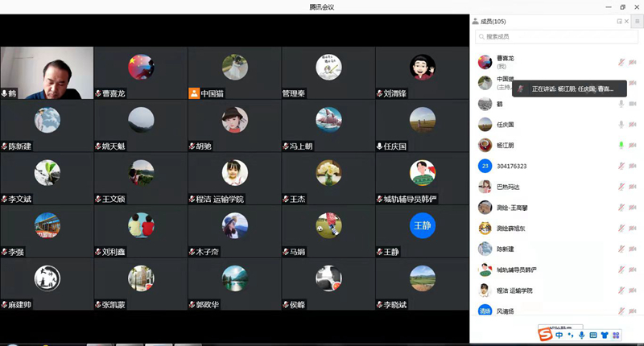This screenshot has width=644, height=346.
Task: Select the video tile of 鹤
Action: (x=47, y=72)
